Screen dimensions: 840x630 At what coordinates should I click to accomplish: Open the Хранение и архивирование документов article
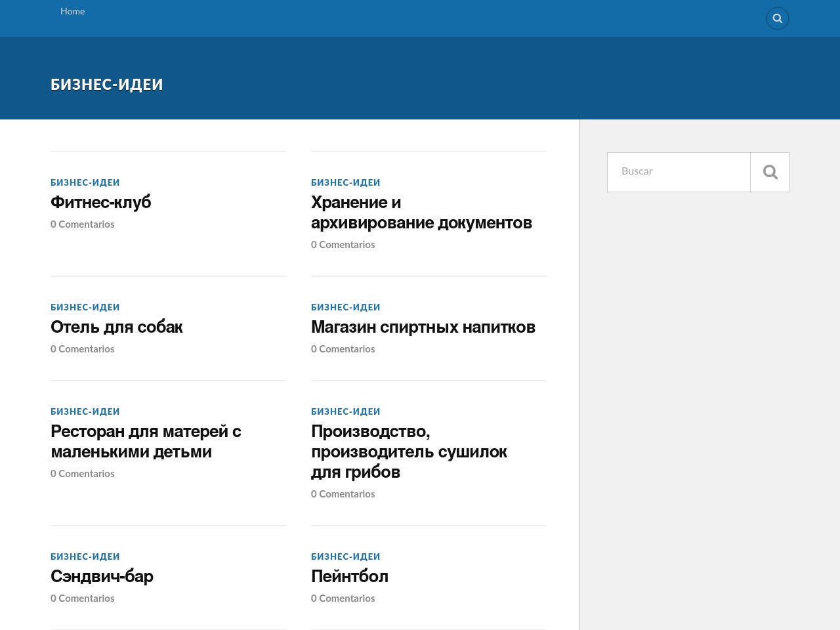click(421, 213)
